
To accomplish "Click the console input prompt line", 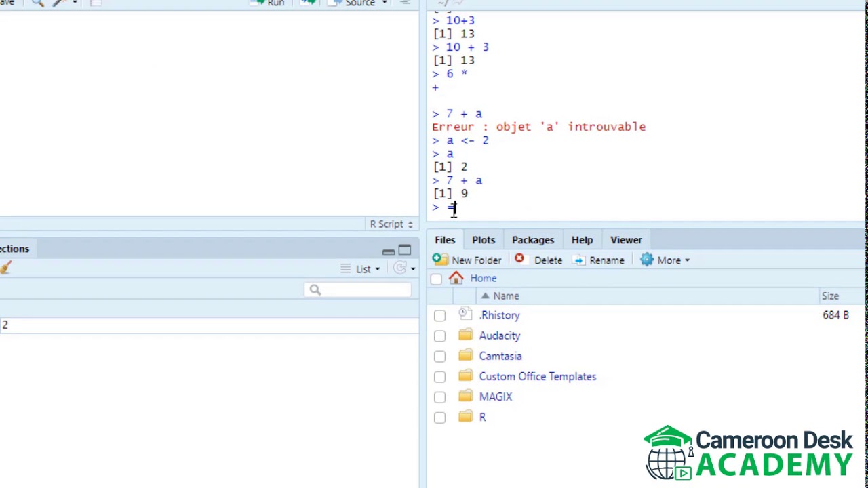I will 644,207.
